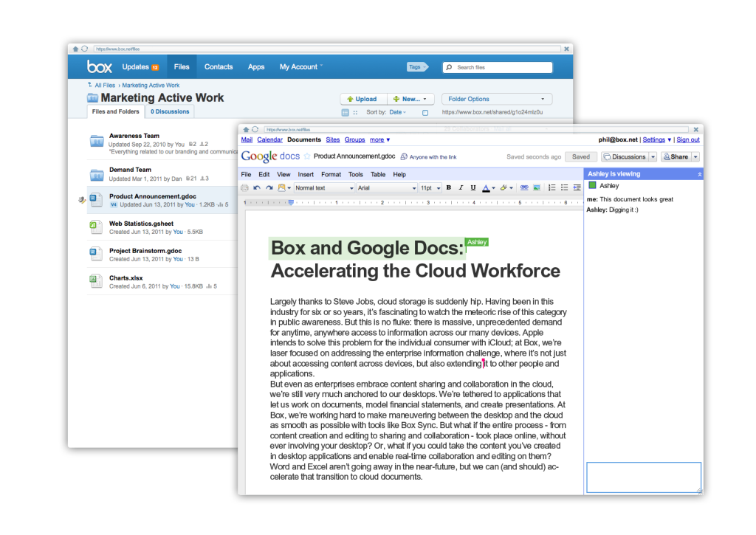This screenshot has width=756, height=535.
Task: Click the Box logo in Box window
Action: click(100, 66)
